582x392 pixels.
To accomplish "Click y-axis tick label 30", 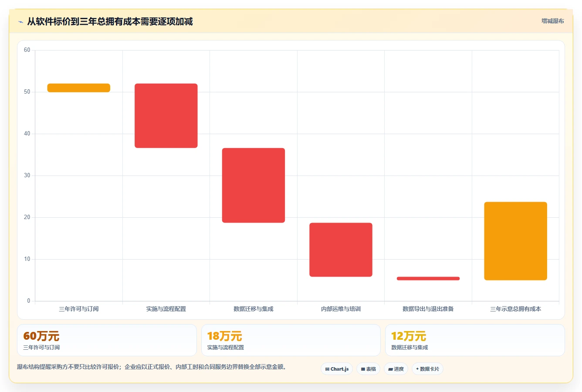I will point(27,176).
